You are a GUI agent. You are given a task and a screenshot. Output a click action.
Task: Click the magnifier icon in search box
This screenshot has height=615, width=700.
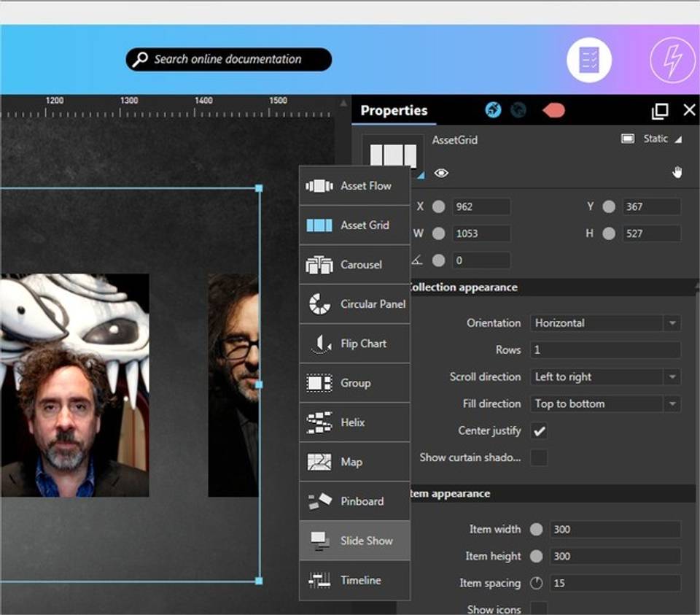pos(139,60)
